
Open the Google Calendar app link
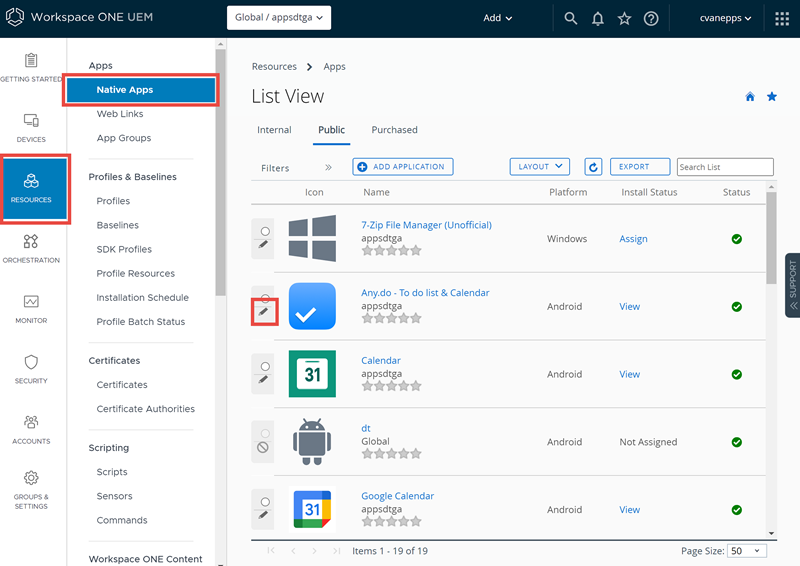click(397, 496)
